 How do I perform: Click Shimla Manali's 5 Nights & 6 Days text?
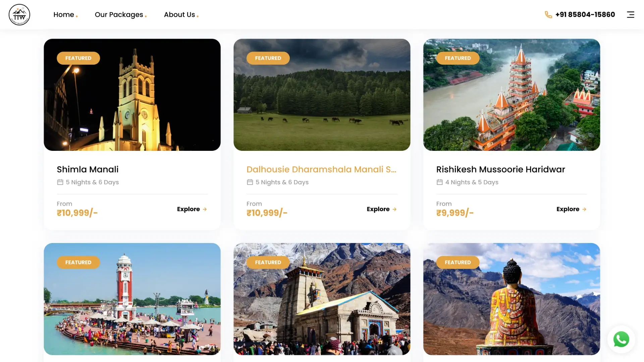coord(92,182)
